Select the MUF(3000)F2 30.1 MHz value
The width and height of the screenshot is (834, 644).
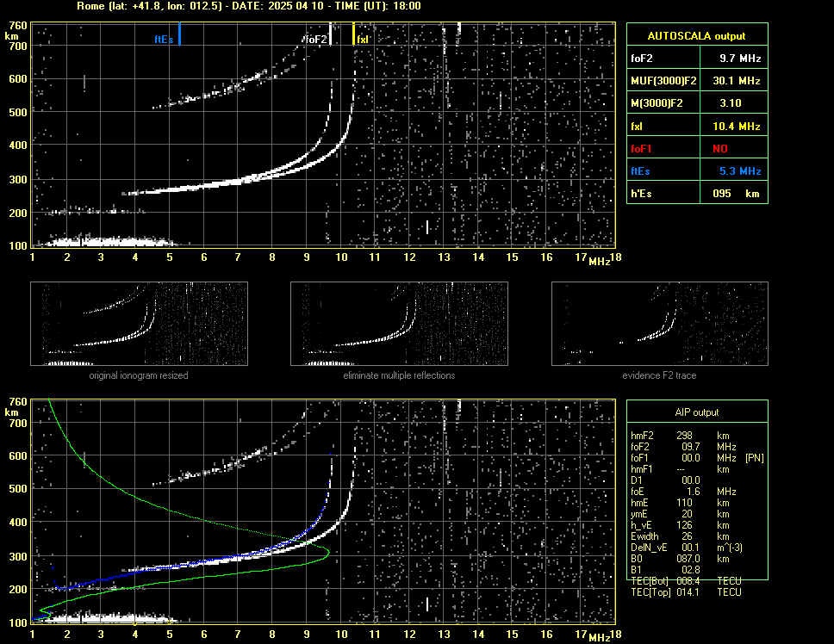(736, 81)
